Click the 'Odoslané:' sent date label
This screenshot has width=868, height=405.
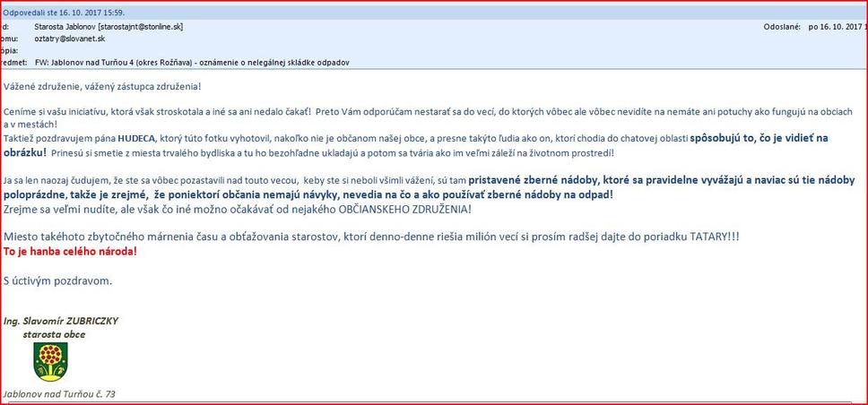click(782, 27)
